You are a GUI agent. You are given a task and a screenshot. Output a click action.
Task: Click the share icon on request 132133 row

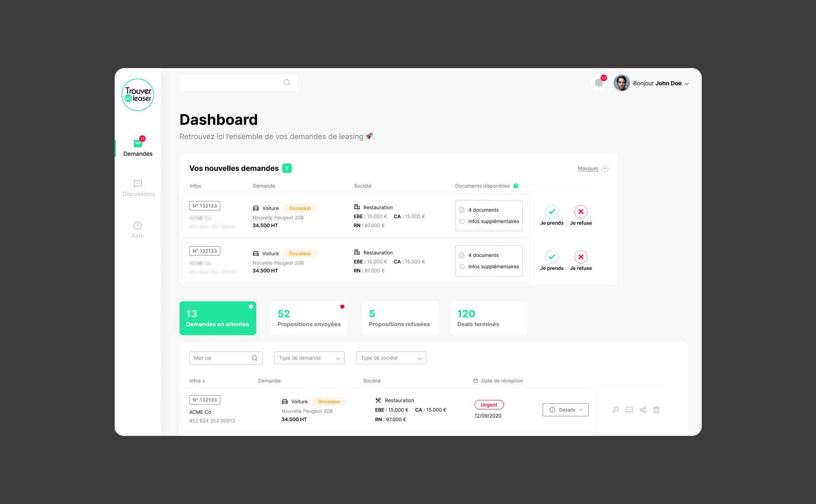643,410
